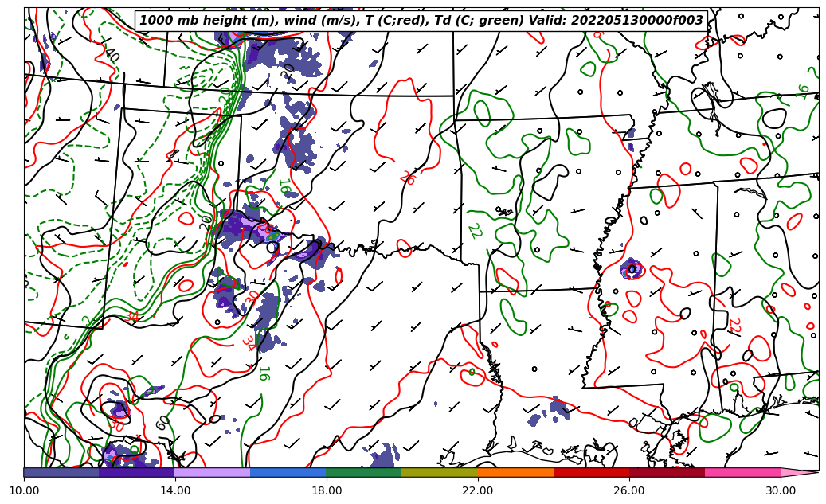
Task: Click the colorbar tick label 18.00
Action: tap(327, 490)
